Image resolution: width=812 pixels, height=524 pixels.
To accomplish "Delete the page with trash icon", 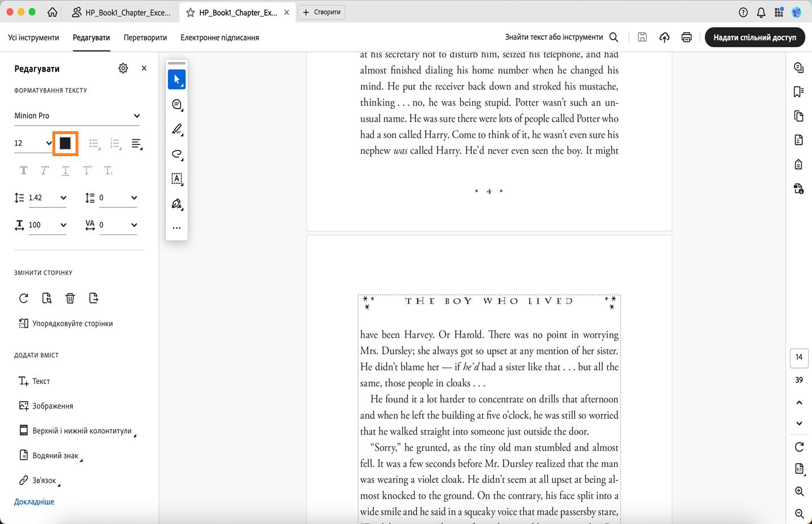I will point(70,298).
